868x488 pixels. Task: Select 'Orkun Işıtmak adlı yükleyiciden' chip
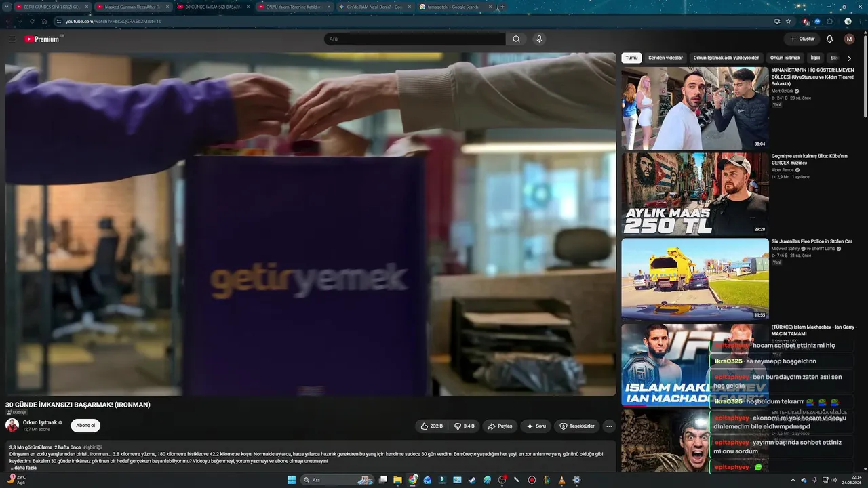coord(726,58)
